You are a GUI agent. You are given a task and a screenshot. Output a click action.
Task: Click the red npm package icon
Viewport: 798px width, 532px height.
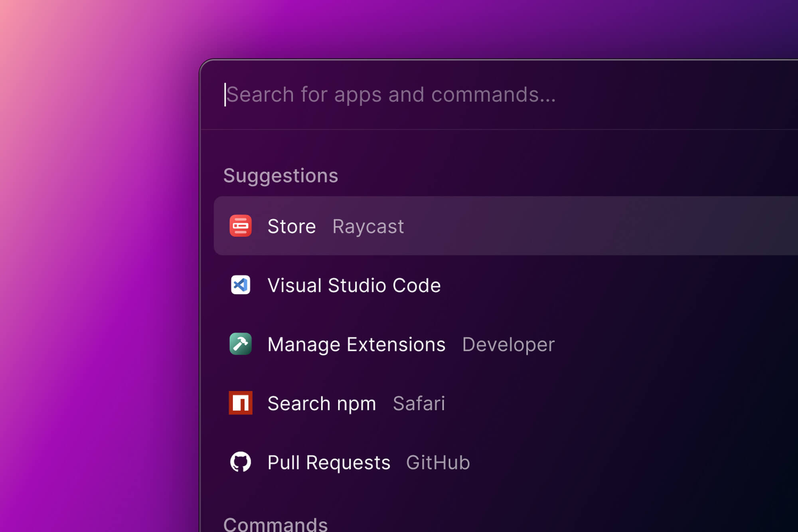[240, 403]
